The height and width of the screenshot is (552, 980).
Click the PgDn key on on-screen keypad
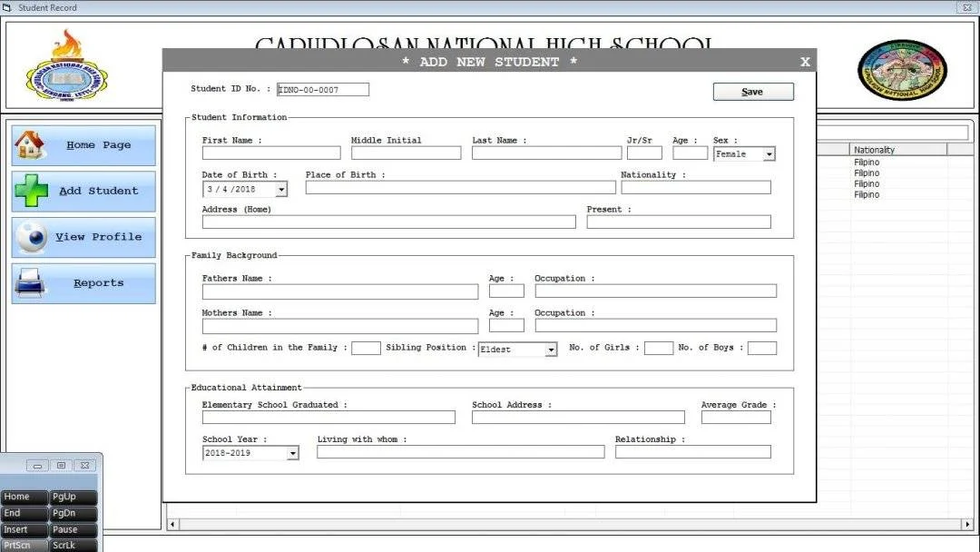(73, 513)
